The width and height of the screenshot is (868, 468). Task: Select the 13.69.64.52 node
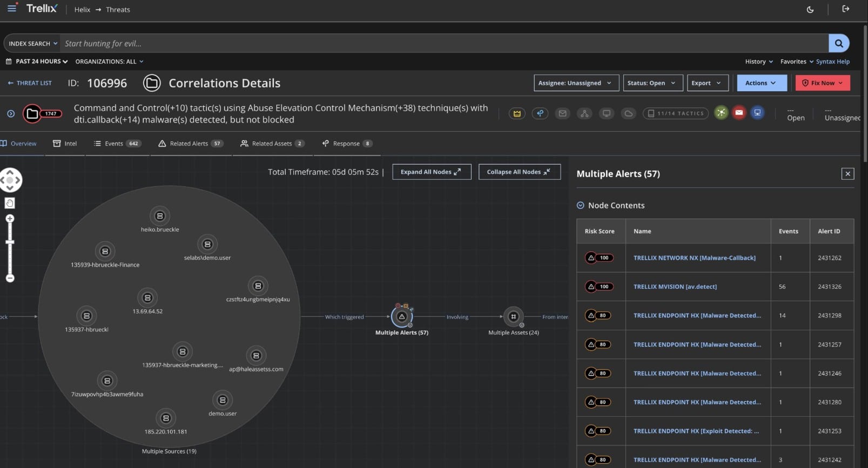[x=147, y=298]
